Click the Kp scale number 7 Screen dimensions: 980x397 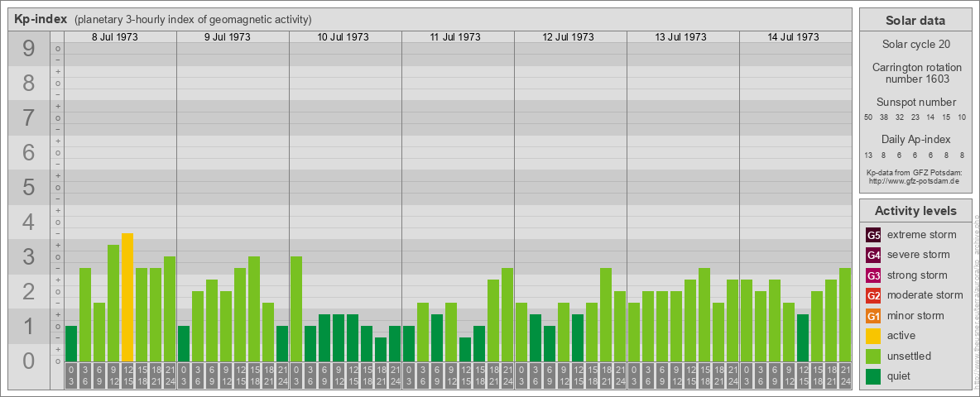(28, 118)
